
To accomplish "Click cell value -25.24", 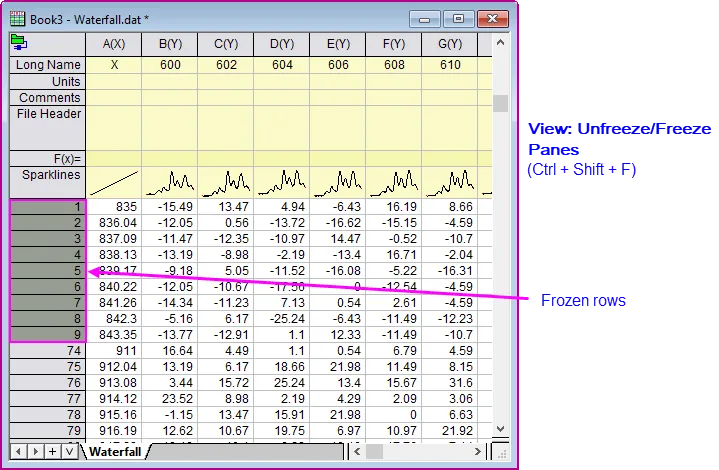I will [282, 319].
